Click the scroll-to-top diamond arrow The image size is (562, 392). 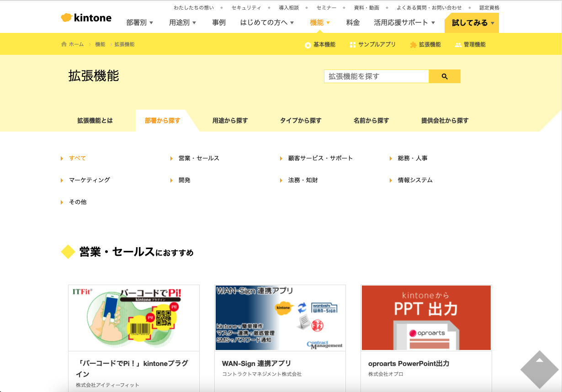[539, 369]
